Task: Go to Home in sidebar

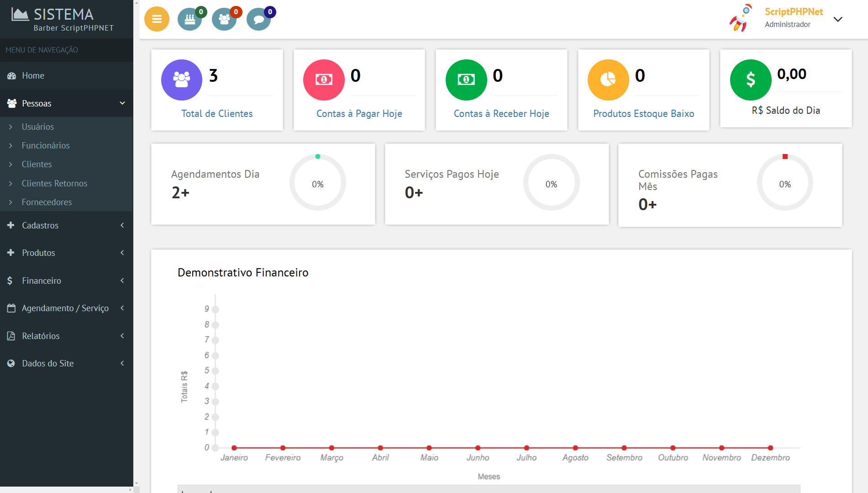Action: pyautogui.click(x=33, y=75)
